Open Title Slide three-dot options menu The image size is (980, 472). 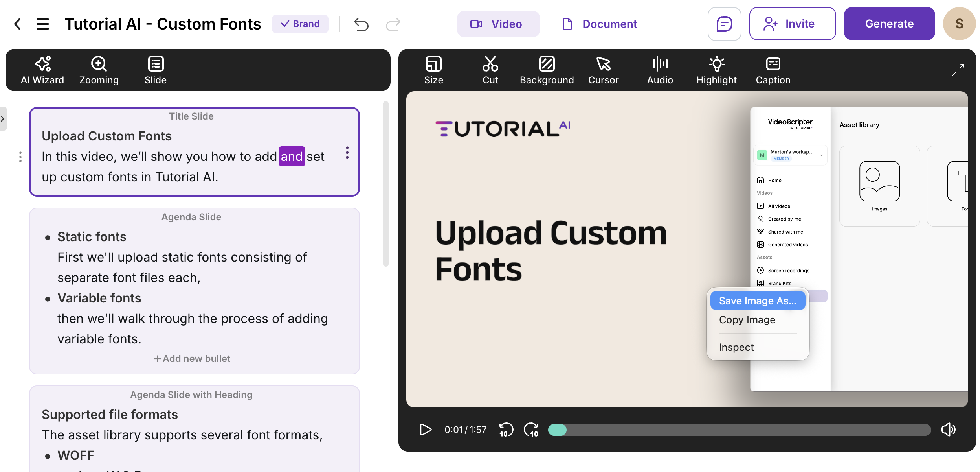tap(347, 153)
